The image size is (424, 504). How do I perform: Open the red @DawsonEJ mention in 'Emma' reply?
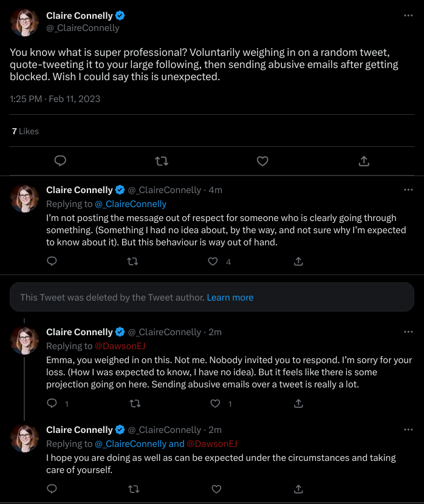click(x=120, y=346)
